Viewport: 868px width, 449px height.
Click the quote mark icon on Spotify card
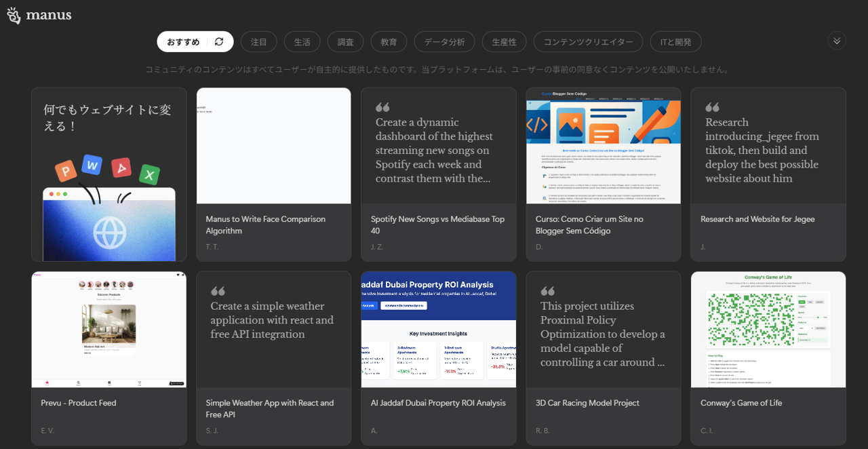tap(382, 107)
